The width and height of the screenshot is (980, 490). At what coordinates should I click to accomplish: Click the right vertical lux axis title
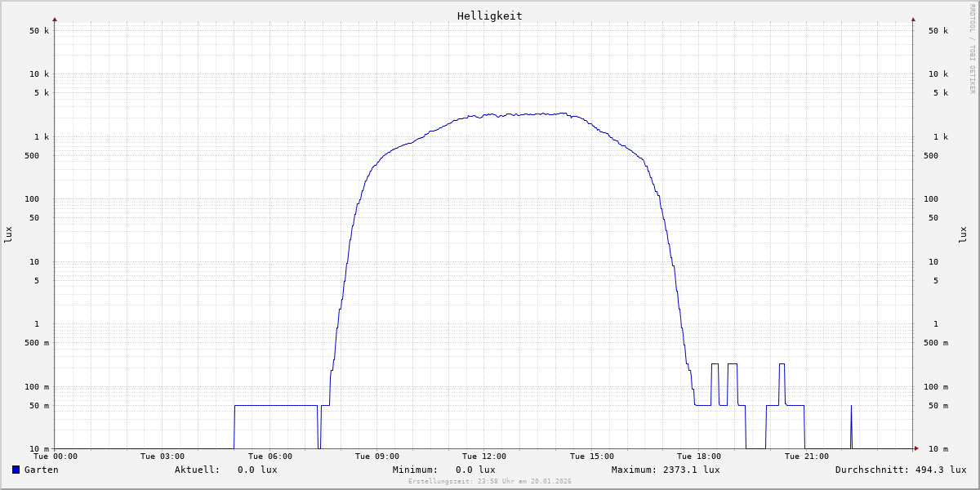(963, 234)
